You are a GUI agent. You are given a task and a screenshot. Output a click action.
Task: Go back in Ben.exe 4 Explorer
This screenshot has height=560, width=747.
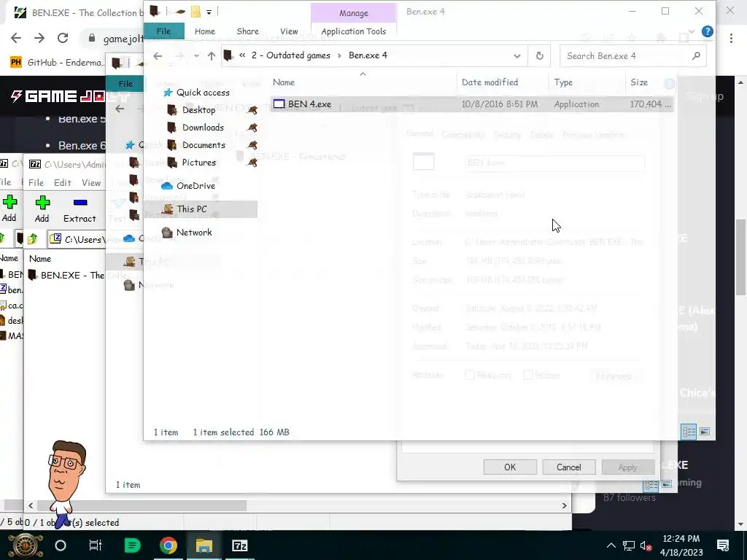click(158, 55)
